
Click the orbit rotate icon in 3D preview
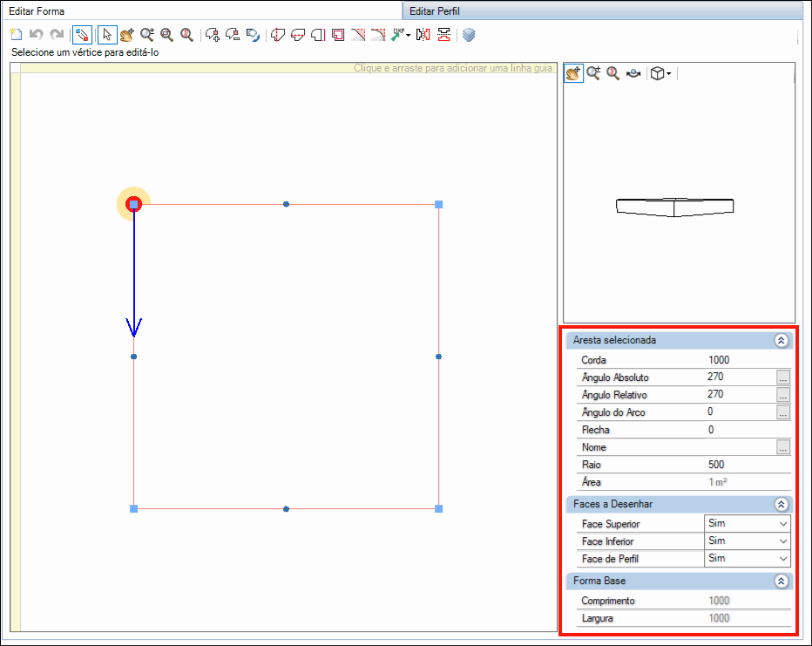pos(633,73)
